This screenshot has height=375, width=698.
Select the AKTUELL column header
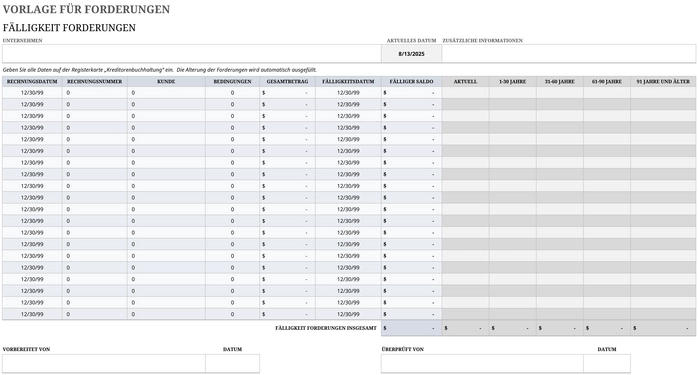(x=465, y=82)
